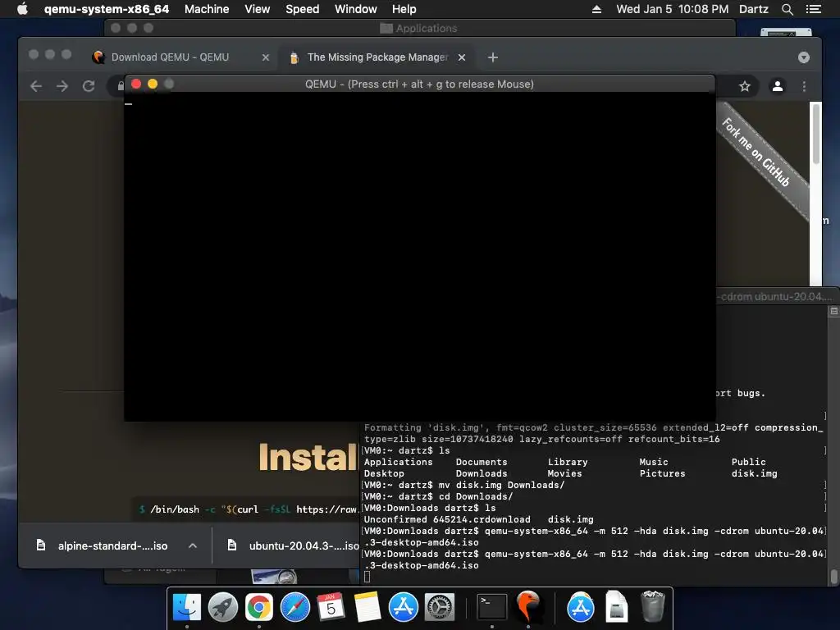The image size is (840, 630).
Task: Open System Preferences in Dock
Action: click(440, 607)
